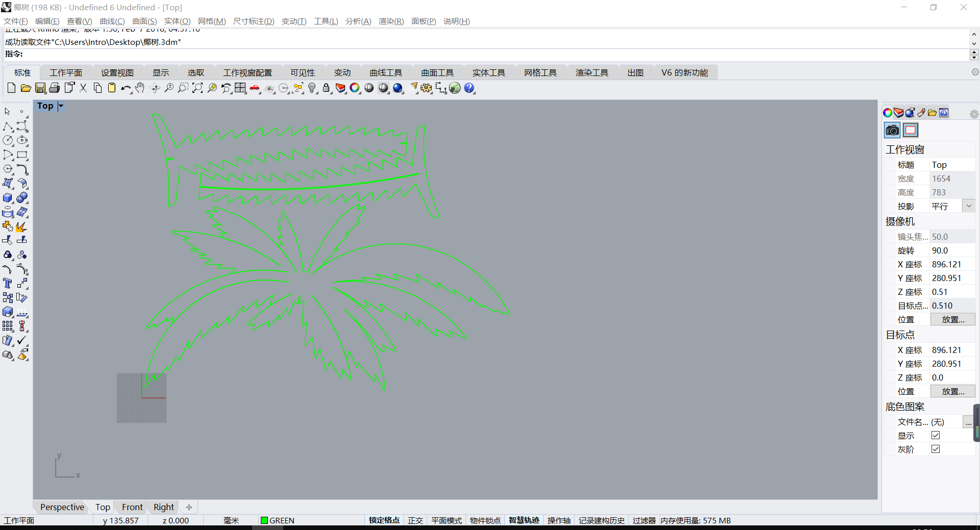980x530 pixels.
Task: Switch to the Perspective viewport tab
Action: coord(62,507)
